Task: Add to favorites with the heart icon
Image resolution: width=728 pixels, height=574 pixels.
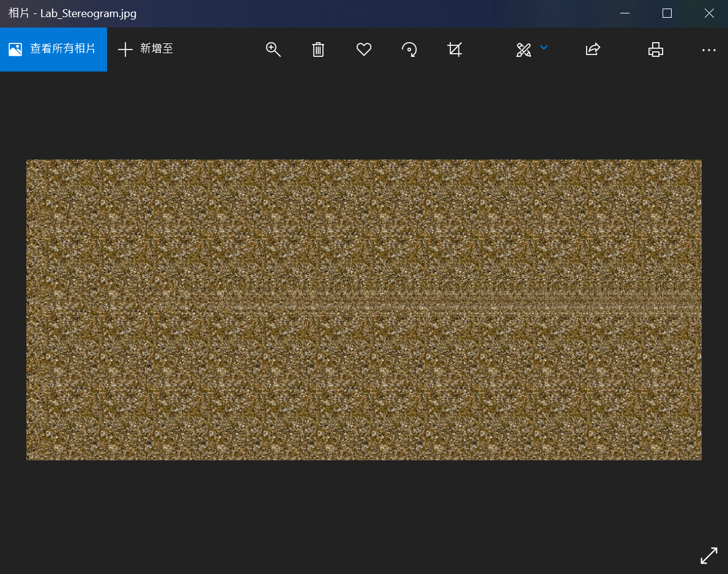Action: pyautogui.click(x=363, y=49)
